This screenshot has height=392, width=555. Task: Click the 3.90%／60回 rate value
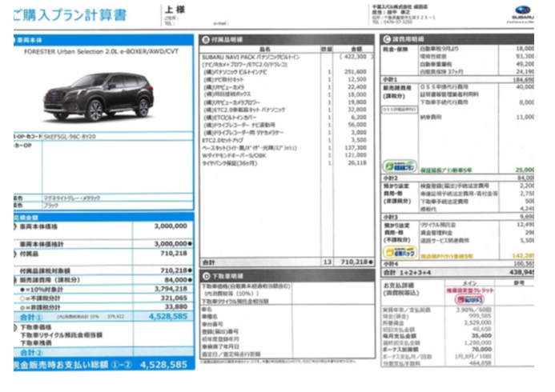point(473,310)
